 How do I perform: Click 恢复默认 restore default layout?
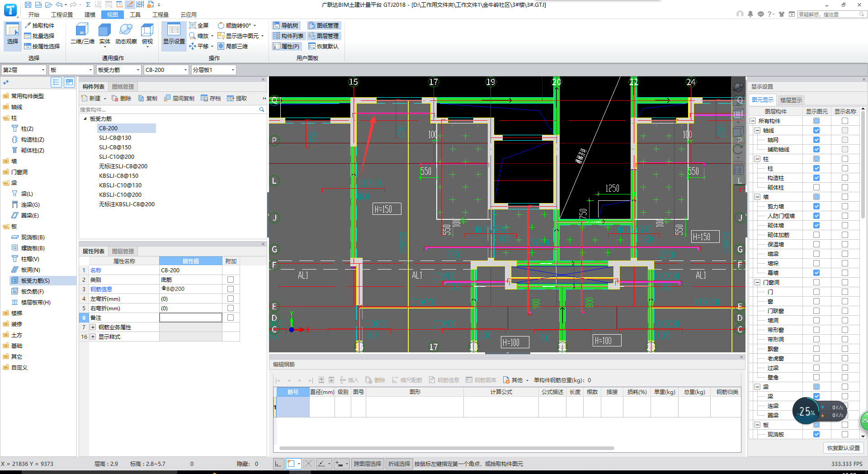click(x=324, y=46)
